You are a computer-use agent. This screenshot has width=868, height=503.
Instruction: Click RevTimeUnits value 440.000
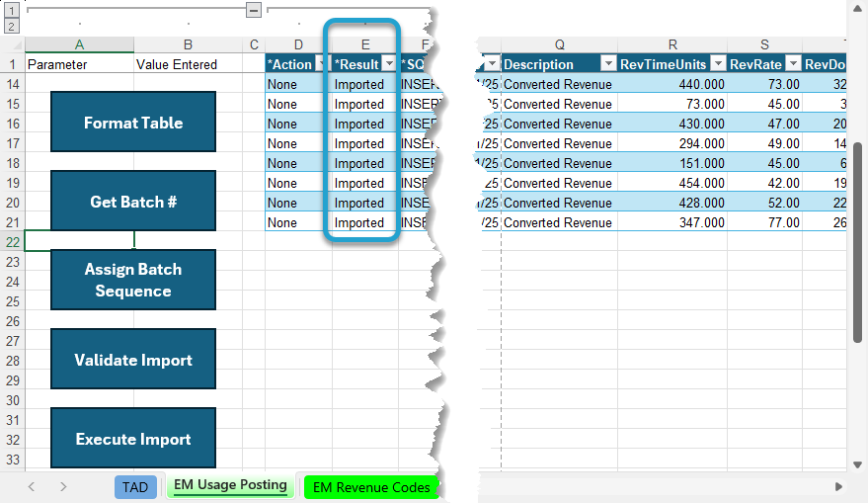point(672,84)
